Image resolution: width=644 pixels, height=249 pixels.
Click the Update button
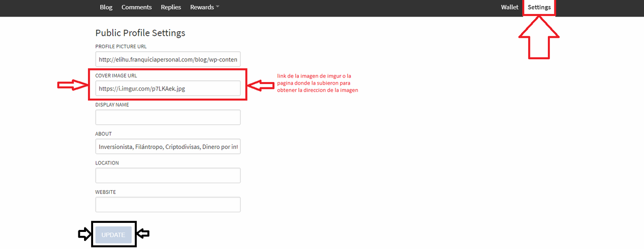pos(113,234)
